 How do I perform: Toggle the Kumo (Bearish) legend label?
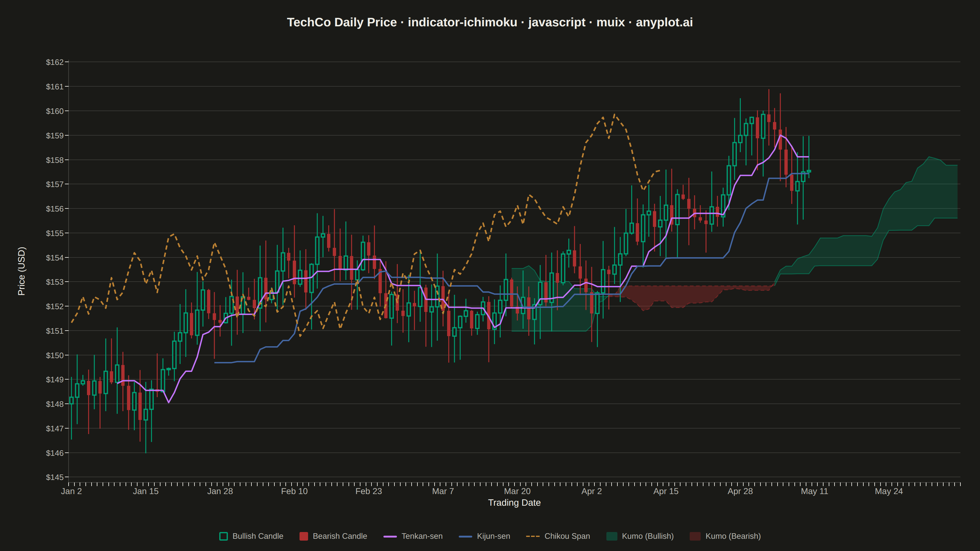pos(733,536)
